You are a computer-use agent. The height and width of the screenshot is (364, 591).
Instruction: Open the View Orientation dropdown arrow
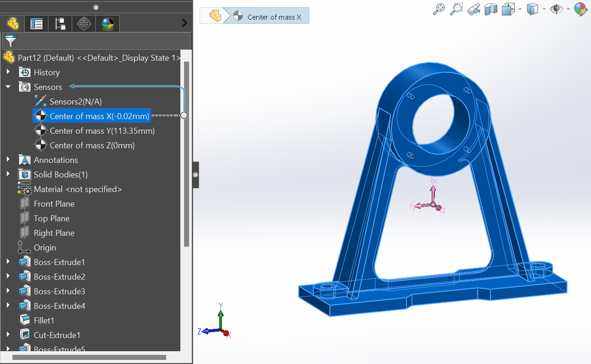(520, 9)
